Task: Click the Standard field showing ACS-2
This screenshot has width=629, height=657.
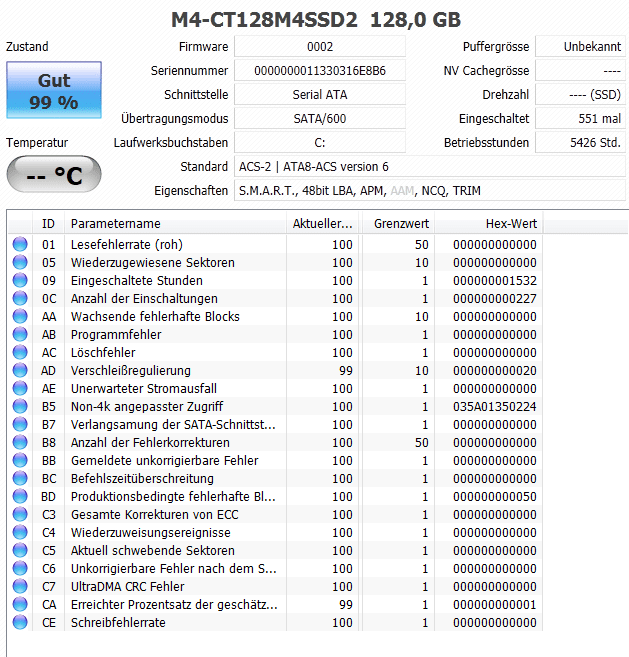Action: [430, 167]
